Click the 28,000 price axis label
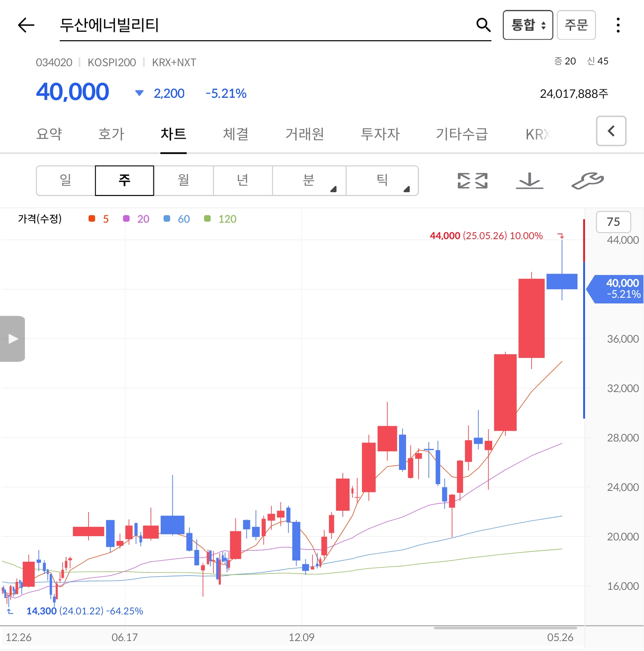 [x=623, y=438]
